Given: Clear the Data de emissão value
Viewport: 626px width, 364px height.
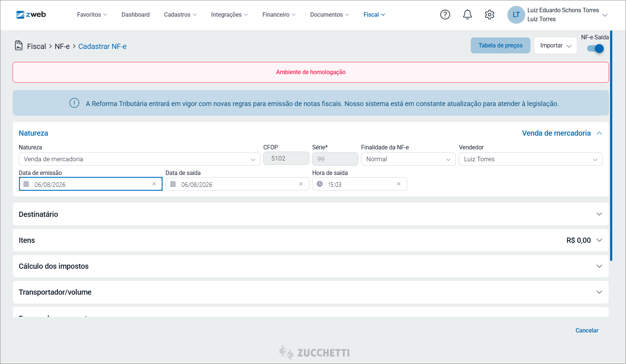Looking at the screenshot, I should 154,184.
